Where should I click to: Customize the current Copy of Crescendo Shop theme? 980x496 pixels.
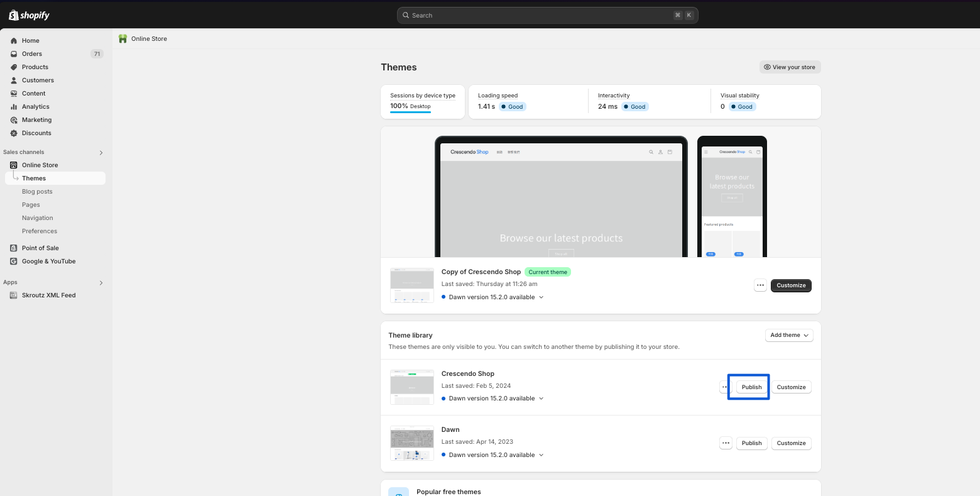(791, 285)
